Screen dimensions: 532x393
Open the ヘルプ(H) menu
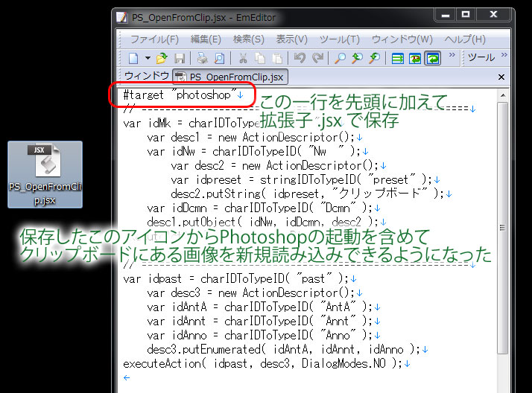pyautogui.click(x=465, y=39)
